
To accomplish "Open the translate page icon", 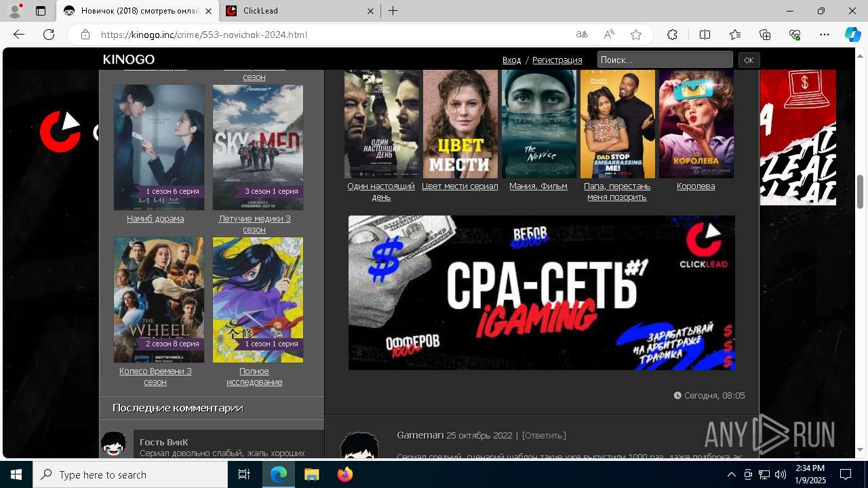I will coord(582,35).
